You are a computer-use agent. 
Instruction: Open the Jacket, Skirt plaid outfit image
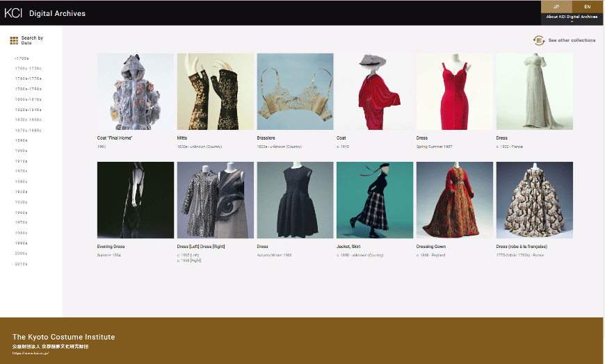[375, 200]
